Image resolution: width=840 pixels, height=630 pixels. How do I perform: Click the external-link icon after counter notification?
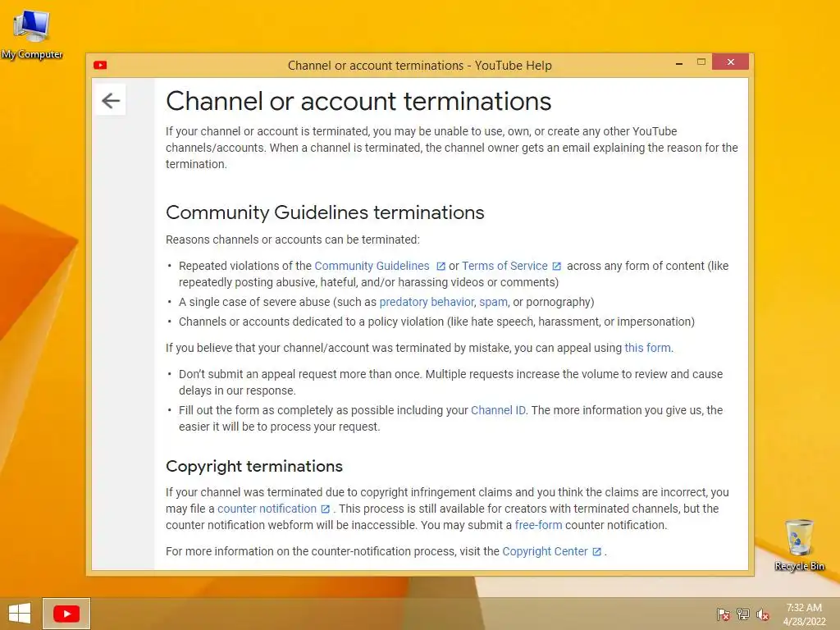(x=325, y=509)
